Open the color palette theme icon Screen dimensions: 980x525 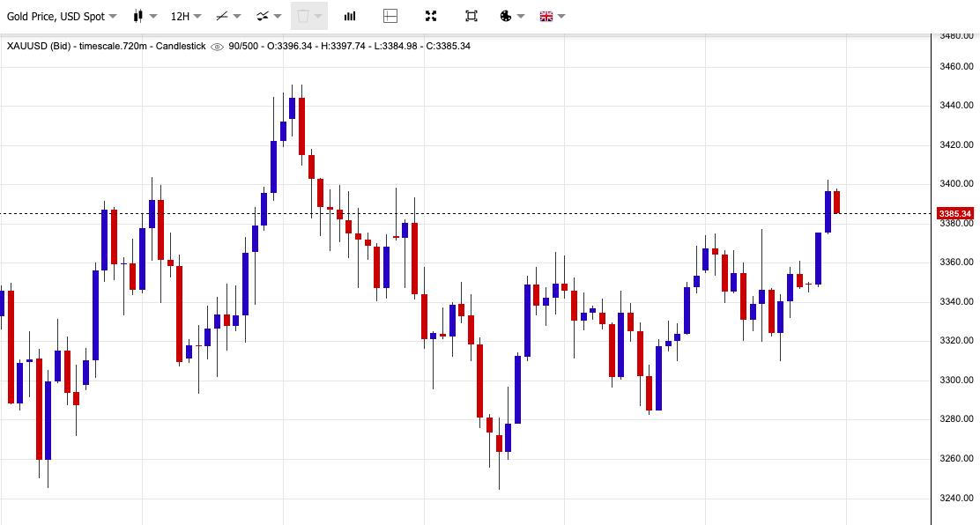[506, 16]
